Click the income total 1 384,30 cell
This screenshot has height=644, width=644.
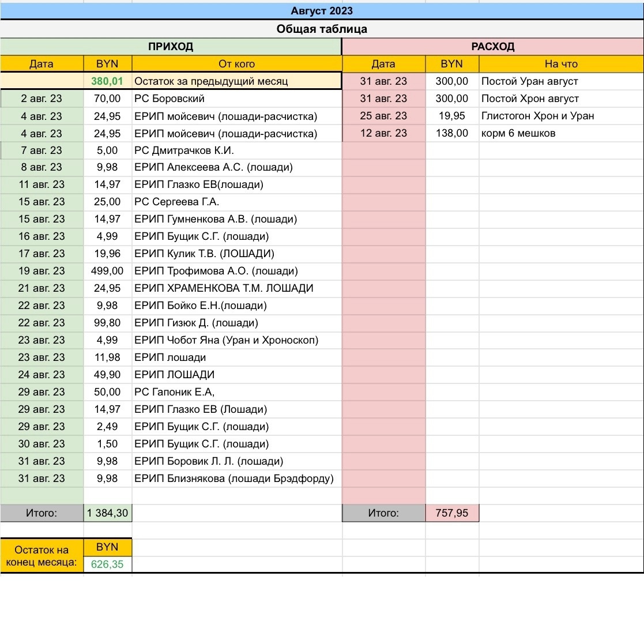[x=107, y=513]
